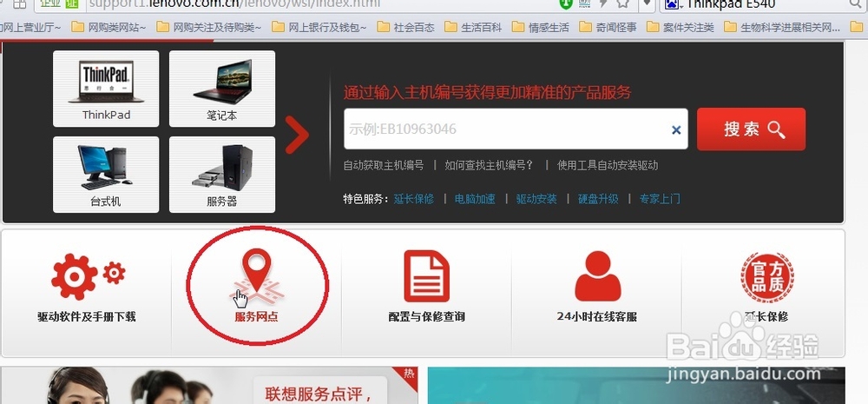Open 如何查找主机编号？ help link
The width and height of the screenshot is (868, 404).
click(x=490, y=166)
